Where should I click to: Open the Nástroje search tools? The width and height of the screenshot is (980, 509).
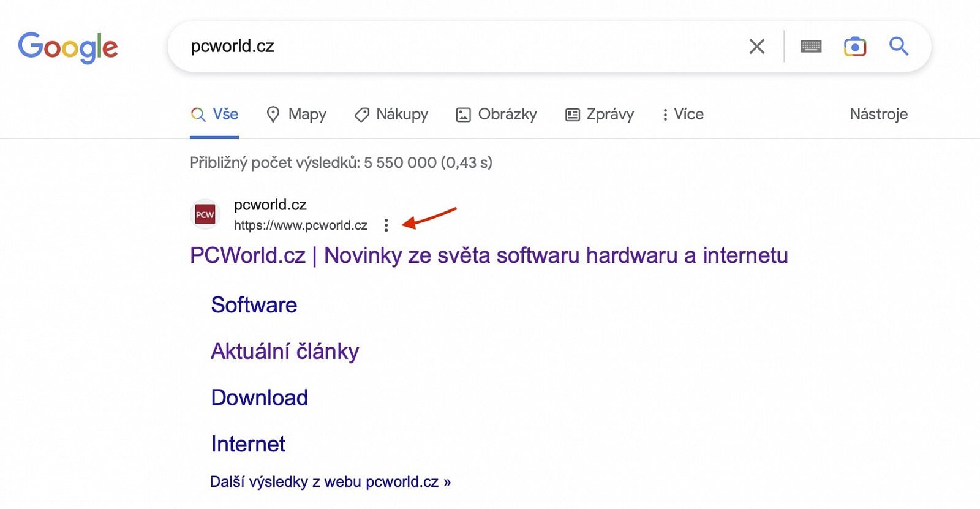coord(878,115)
